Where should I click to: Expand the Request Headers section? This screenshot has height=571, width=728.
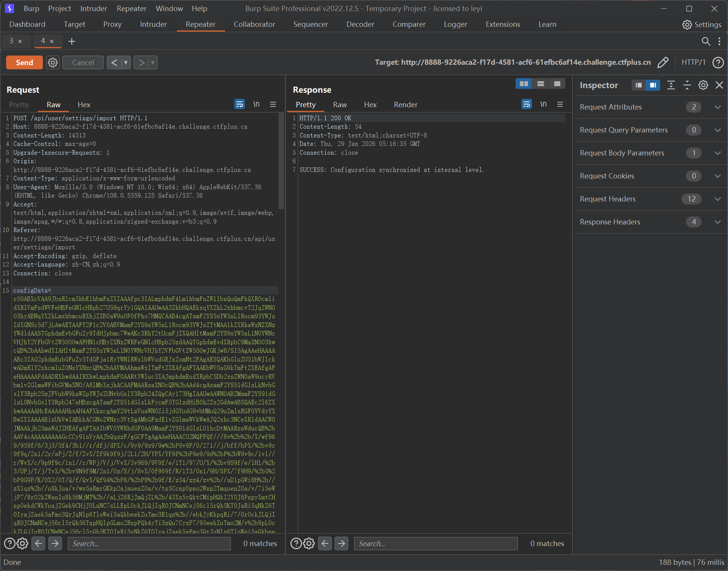[x=718, y=199]
